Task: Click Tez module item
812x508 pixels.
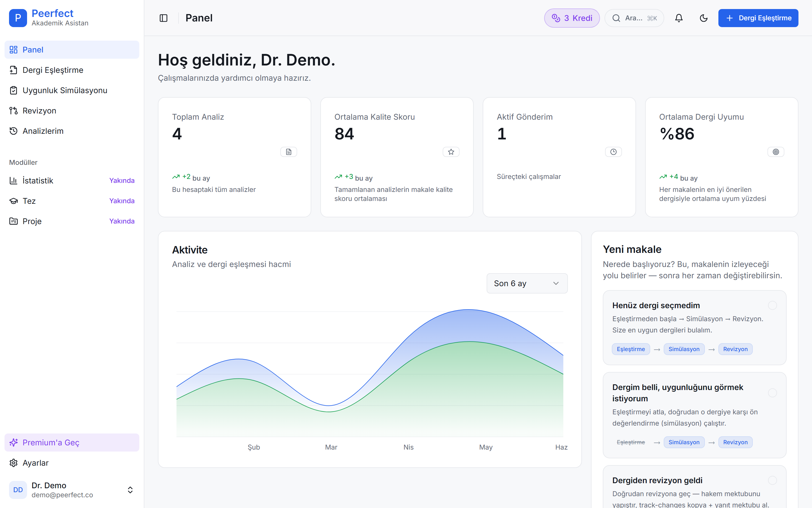Action: point(72,201)
